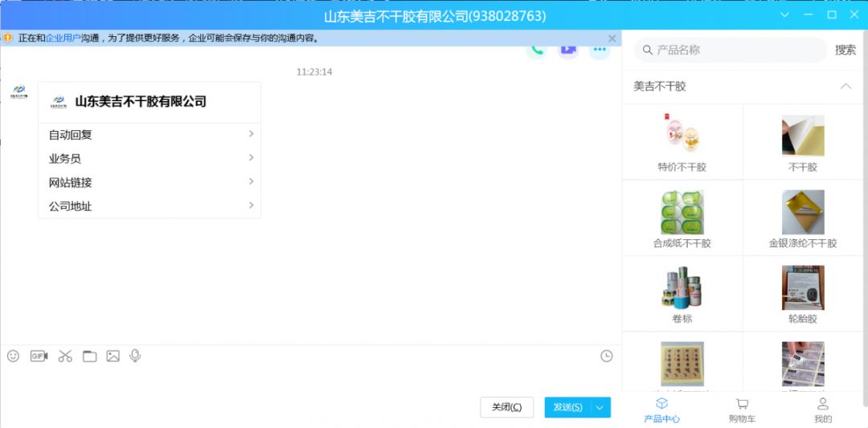This screenshot has height=428, width=868.
Task: Open the 网站链接 menu entry
Action: click(149, 182)
